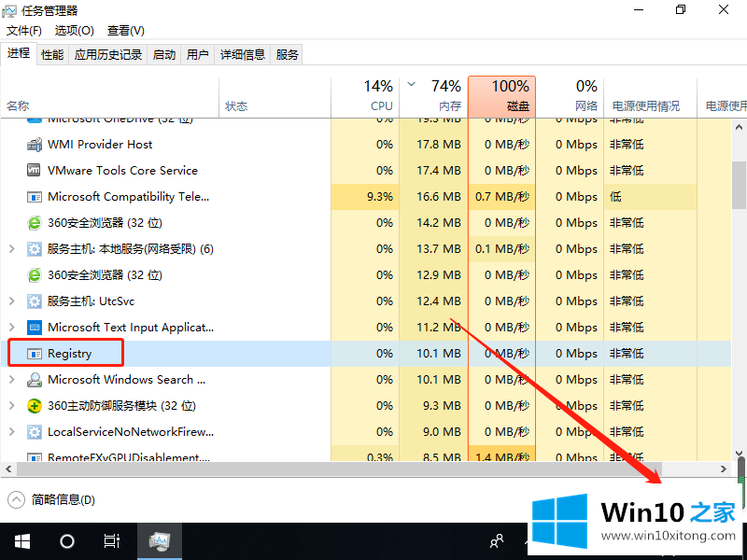Click the 0.7 MB/秒 disk value
Viewport: 747px width, 560px height.
tap(502, 197)
